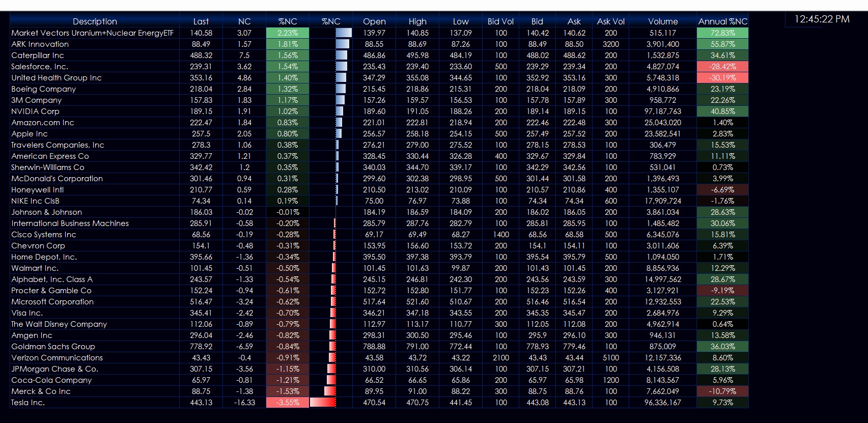Select Market Vectors Uranium+Nuclear EnergyETF row
Image resolution: width=868 pixels, height=423 pixels.
pyautogui.click(x=93, y=33)
